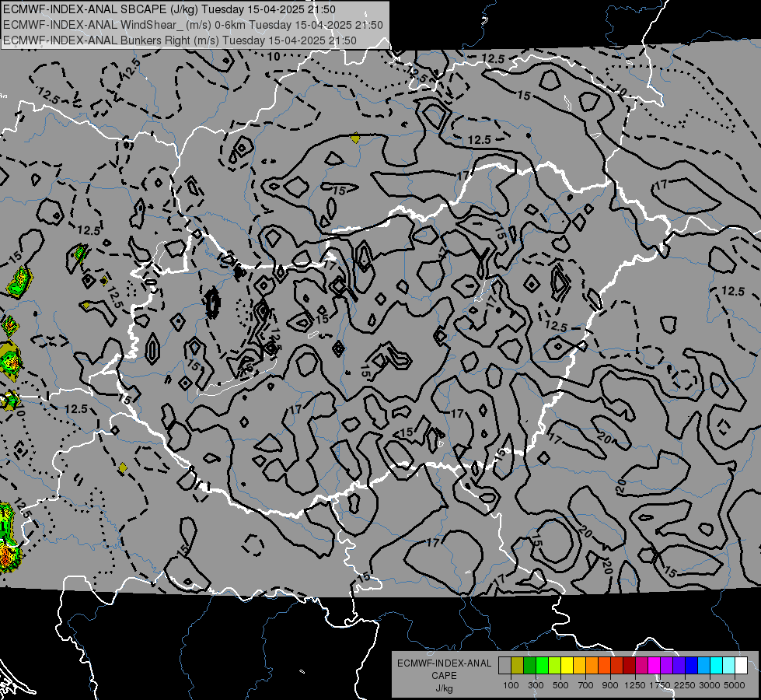This screenshot has width=761, height=700.
Task: Click the white legend swatch
Action: [741, 665]
